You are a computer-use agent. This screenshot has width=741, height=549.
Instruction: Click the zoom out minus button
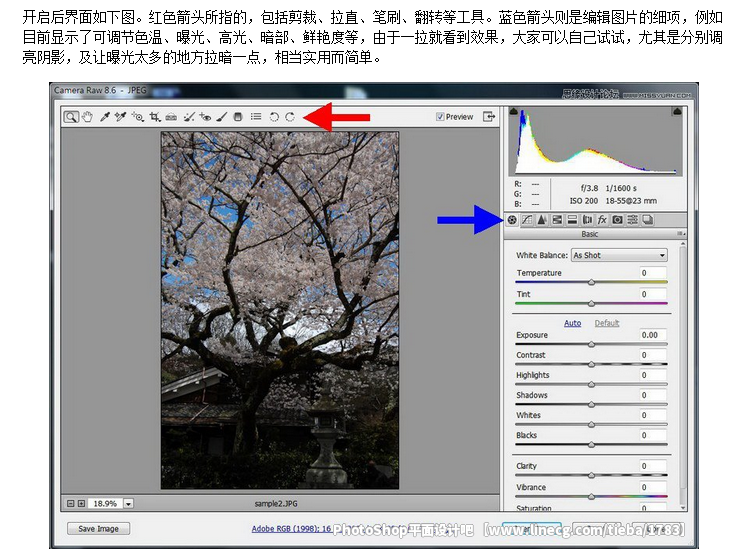pyautogui.click(x=70, y=504)
